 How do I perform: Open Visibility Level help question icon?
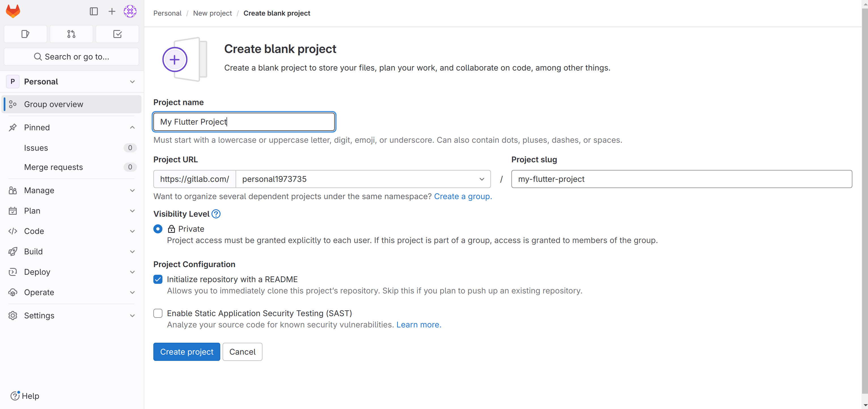(216, 214)
